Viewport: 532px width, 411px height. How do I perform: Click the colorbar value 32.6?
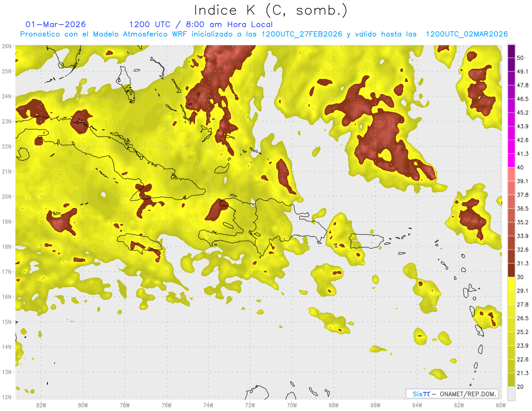click(x=523, y=250)
